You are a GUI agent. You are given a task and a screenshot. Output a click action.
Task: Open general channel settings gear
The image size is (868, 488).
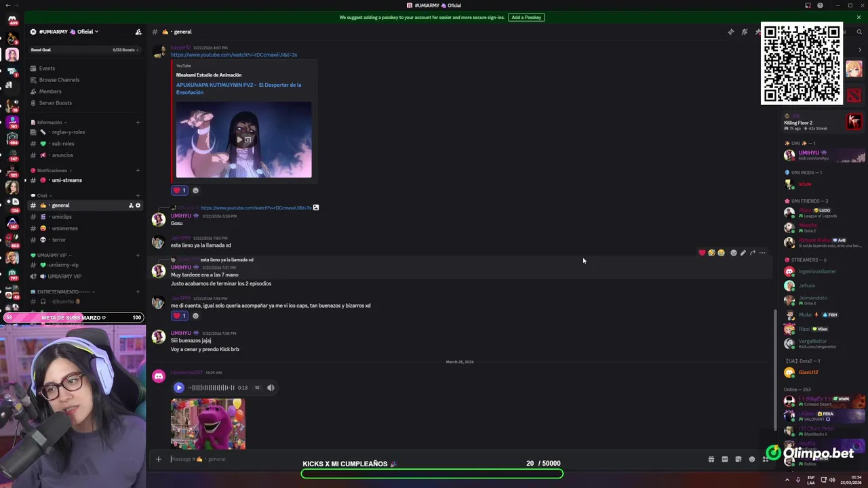pos(138,205)
